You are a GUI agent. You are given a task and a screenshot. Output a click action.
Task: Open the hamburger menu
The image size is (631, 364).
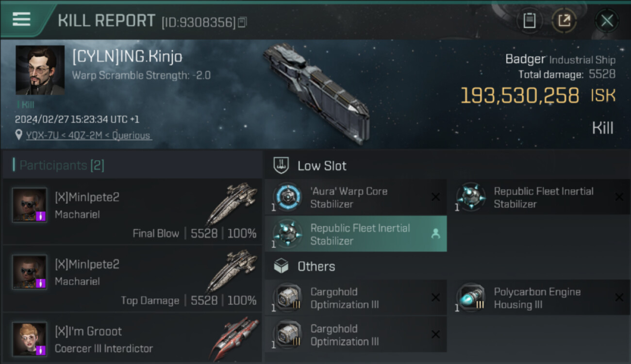point(22,19)
